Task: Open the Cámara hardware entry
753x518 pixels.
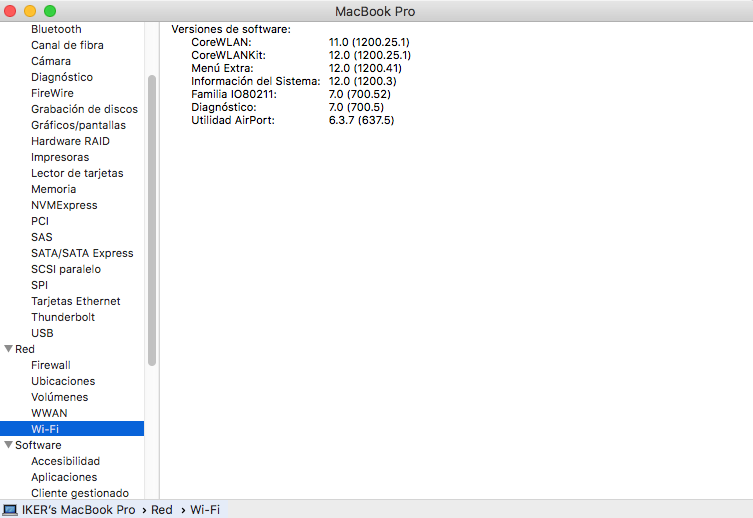Action: [51, 61]
